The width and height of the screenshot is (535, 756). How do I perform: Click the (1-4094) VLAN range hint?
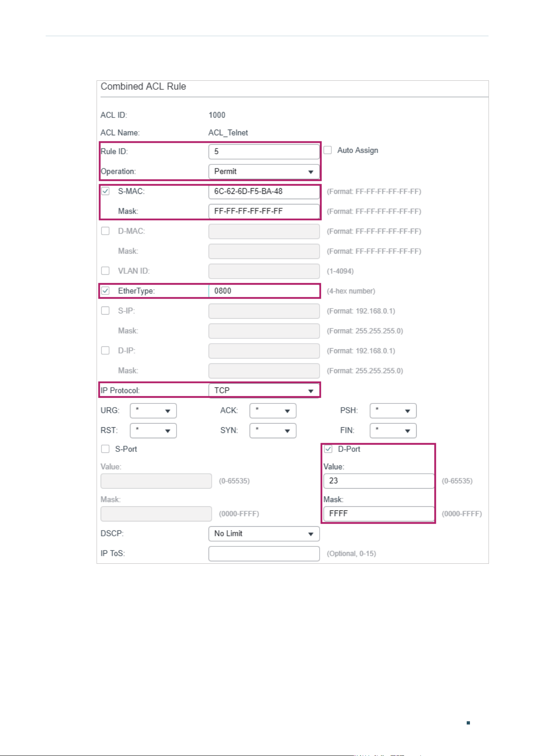click(x=340, y=271)
